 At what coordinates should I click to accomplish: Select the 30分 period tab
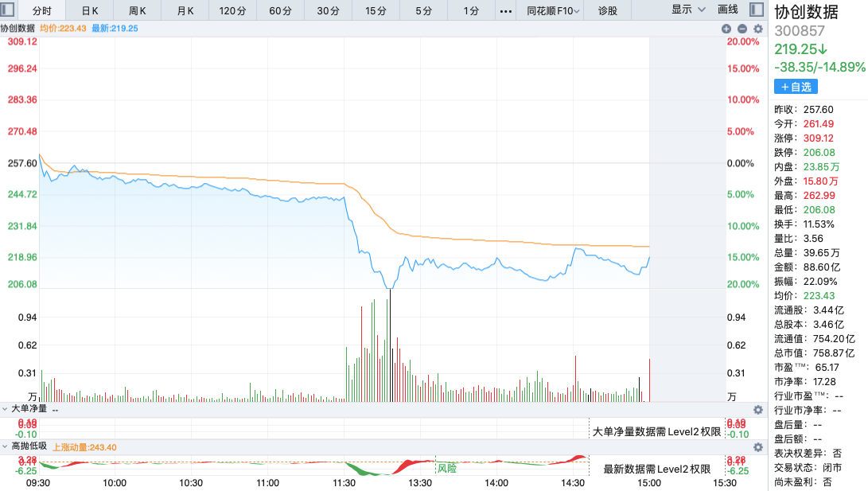click(328, 10)
